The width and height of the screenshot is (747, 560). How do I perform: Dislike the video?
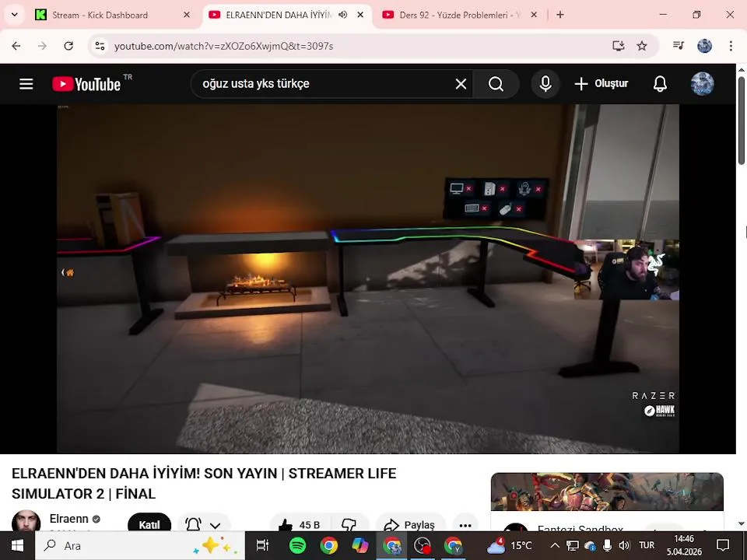[x=349, y=523]
